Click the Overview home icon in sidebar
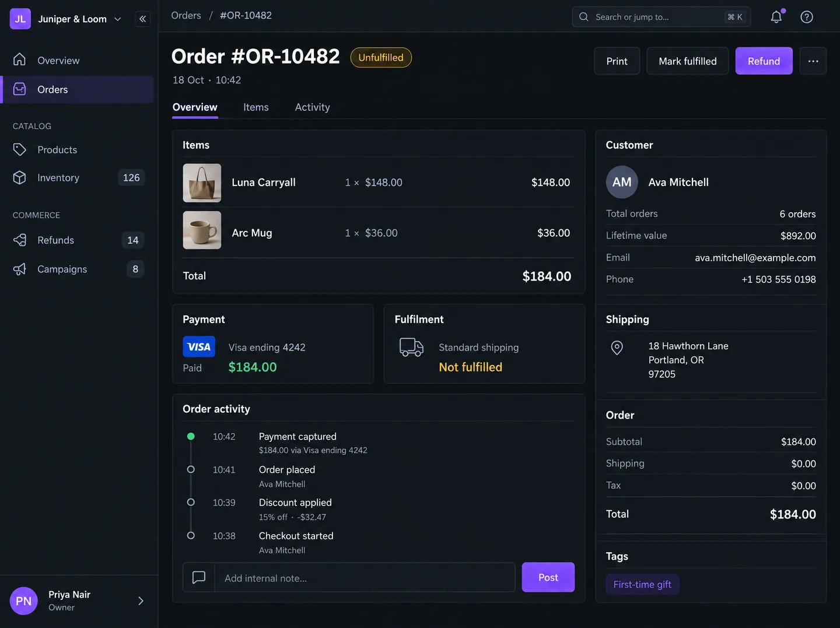Viewport: 840px width, 628px height. [x=20, y=59]
